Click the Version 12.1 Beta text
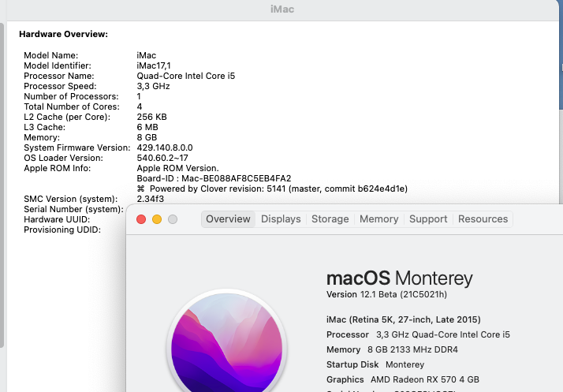The width and height of the screenshot is (563, 392). pyautogui.click(x=386, y=295)
